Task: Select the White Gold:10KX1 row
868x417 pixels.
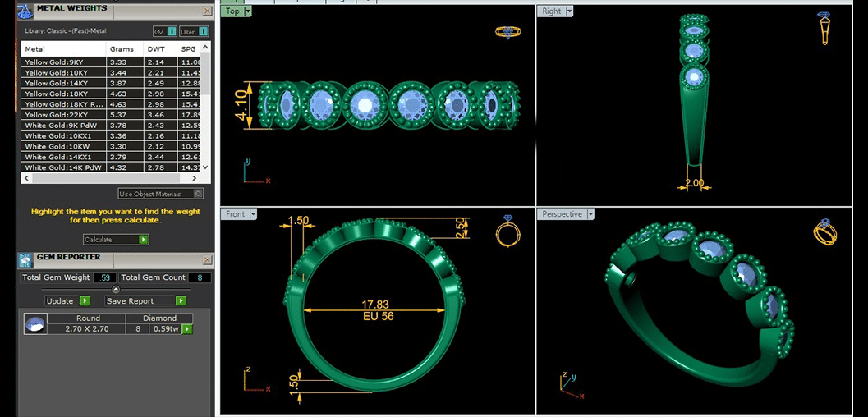Action: pos(111,135)
